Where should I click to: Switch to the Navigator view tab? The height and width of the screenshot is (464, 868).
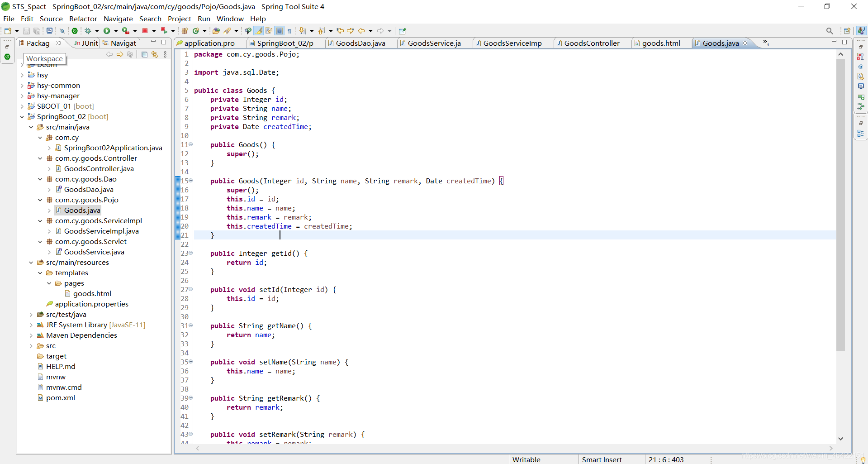[119, 43]
